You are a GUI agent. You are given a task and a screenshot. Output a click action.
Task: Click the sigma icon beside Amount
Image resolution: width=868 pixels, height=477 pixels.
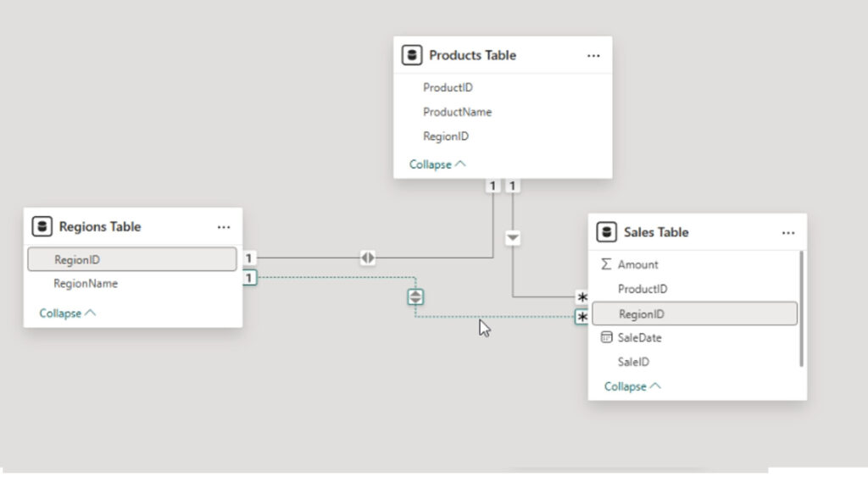(x=606, y=264)
